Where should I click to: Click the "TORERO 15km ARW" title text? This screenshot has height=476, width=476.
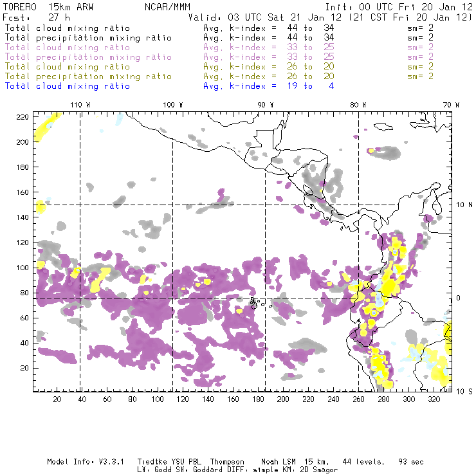[x=48, y=7]
